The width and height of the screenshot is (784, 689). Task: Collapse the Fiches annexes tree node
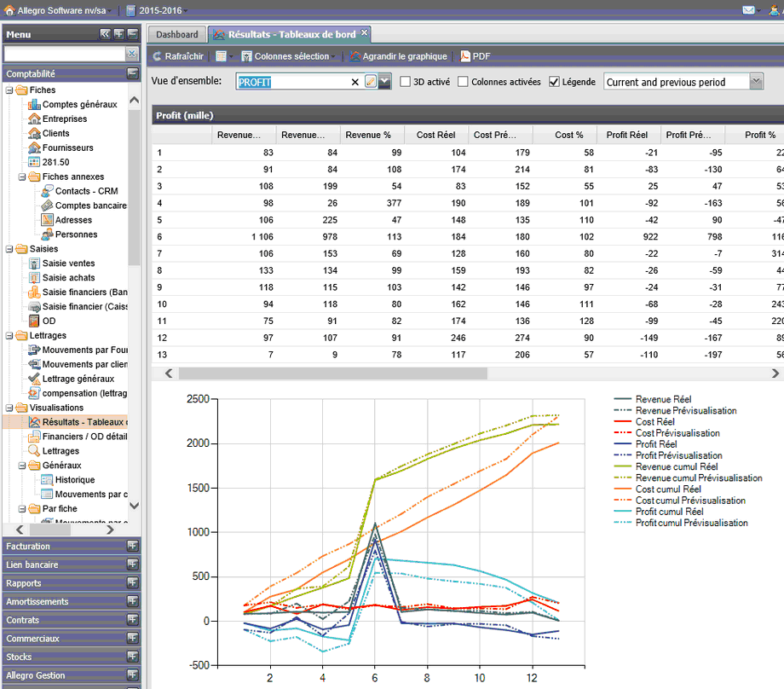22,177
